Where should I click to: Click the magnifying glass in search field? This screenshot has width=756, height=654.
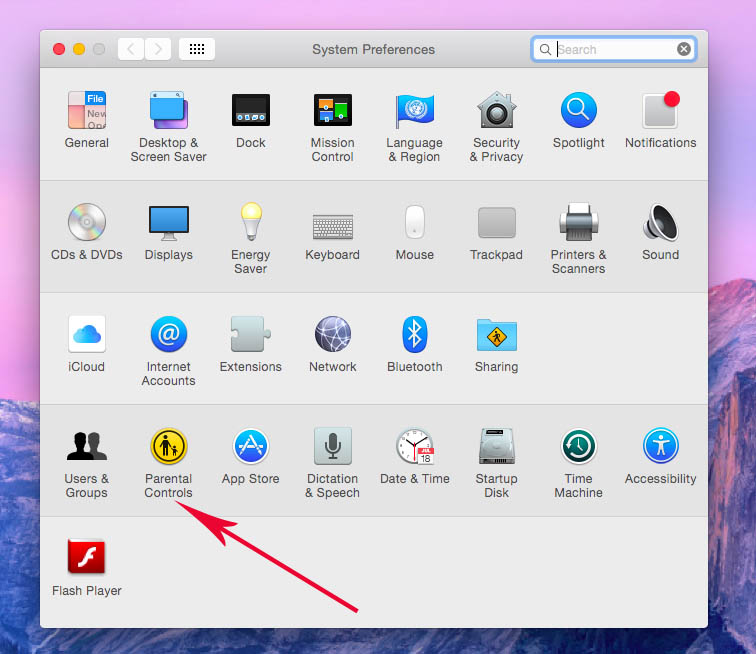click(x=545, y=49)
